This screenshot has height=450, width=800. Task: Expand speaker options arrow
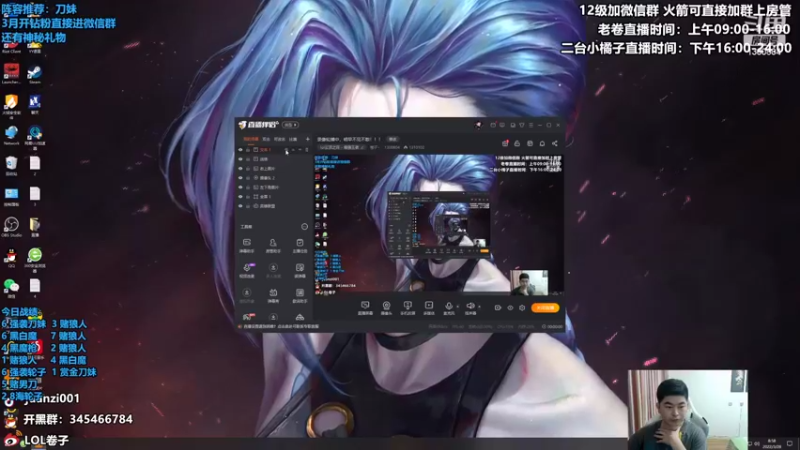click(x=479, y=306)
